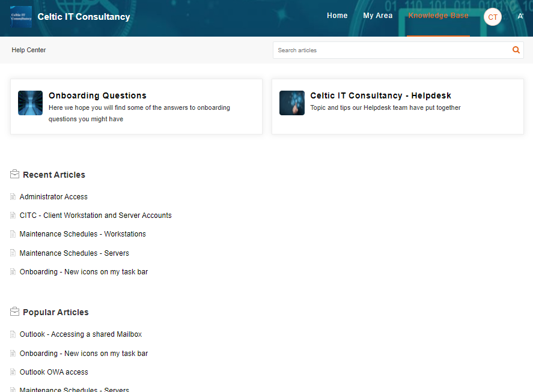Click the Recent Articles briefcase icon
This screenshot has width=533, height=392.
pyautogui.click(x=15, y=175)
